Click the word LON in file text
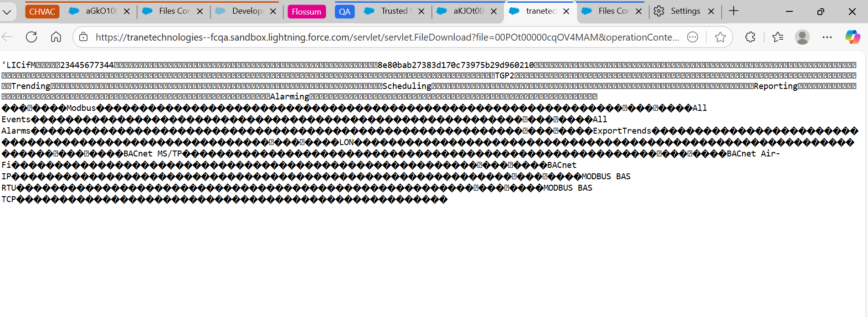Viewport: 868px width, 317px height. pos(346,142)
